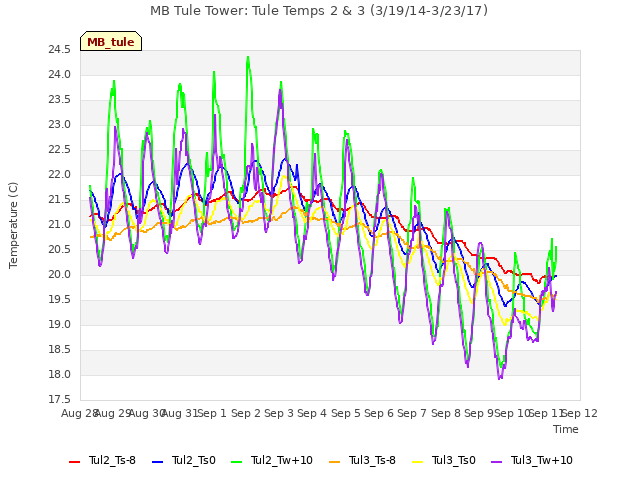Click the 24.0 y-axis tick label
Viewport: 640px width, 480px height.
(x=60, y=75)
